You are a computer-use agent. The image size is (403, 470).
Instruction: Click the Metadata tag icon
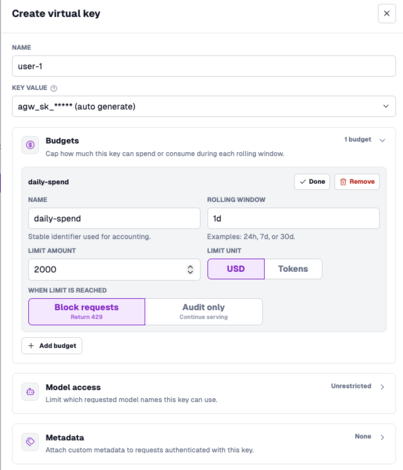click(30, 442)
